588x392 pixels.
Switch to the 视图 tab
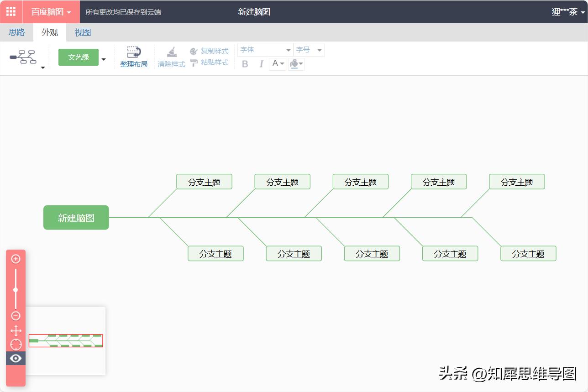click(x=83, y=32)
